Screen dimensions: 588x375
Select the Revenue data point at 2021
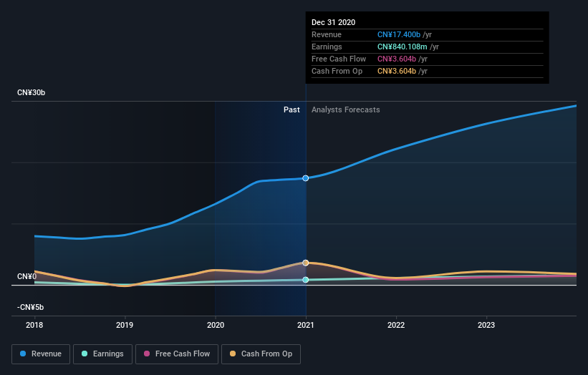[306, 178]
